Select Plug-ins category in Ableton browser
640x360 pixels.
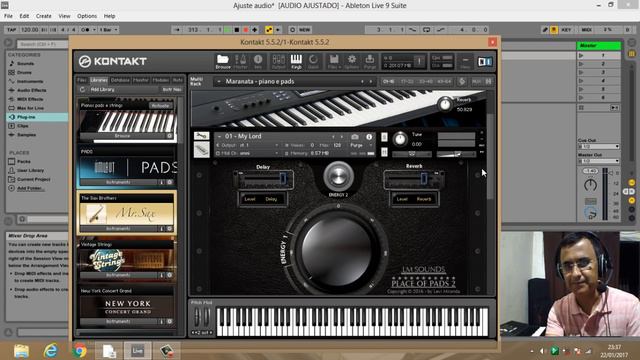click(37, 117)
